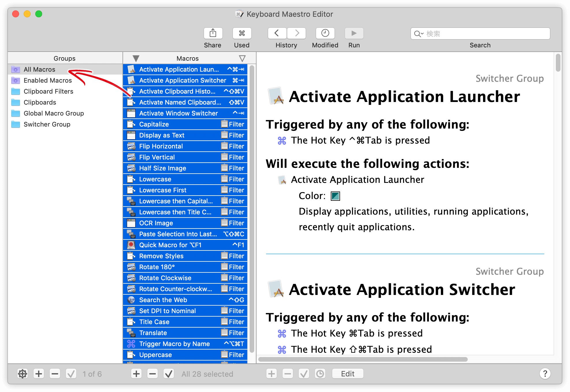The height and width of the screenshot is (392, 570).
Task: Click Quick Macro for F1 record icon
Action: click(131, 245)
